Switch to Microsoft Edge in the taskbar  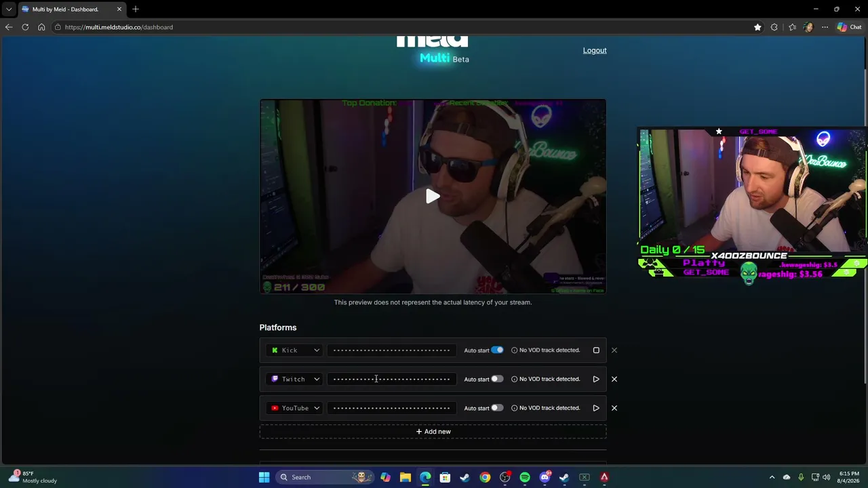[425, 477]
